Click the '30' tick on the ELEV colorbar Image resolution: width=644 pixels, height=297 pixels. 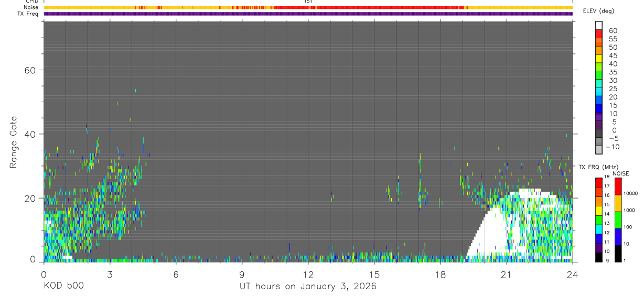[613, 80]
